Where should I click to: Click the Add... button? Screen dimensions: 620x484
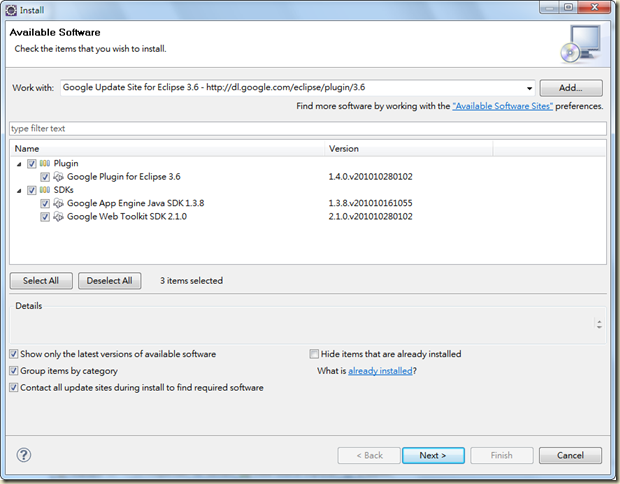pos(571,88)
